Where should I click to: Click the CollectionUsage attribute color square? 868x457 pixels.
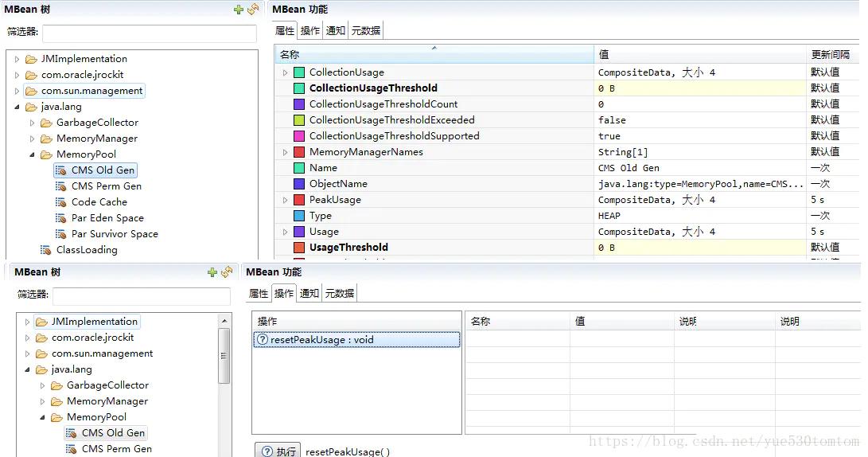click(299, 72)
